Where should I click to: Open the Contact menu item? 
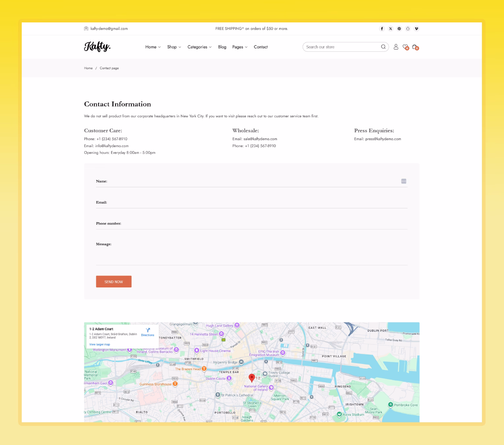click(x=261, y=47)
